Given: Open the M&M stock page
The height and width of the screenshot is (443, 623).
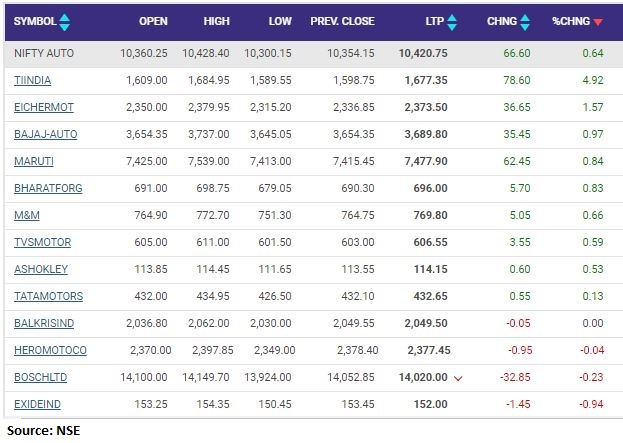Looking at the screenshot, I should pyautogui.click(x=27, y=214).
